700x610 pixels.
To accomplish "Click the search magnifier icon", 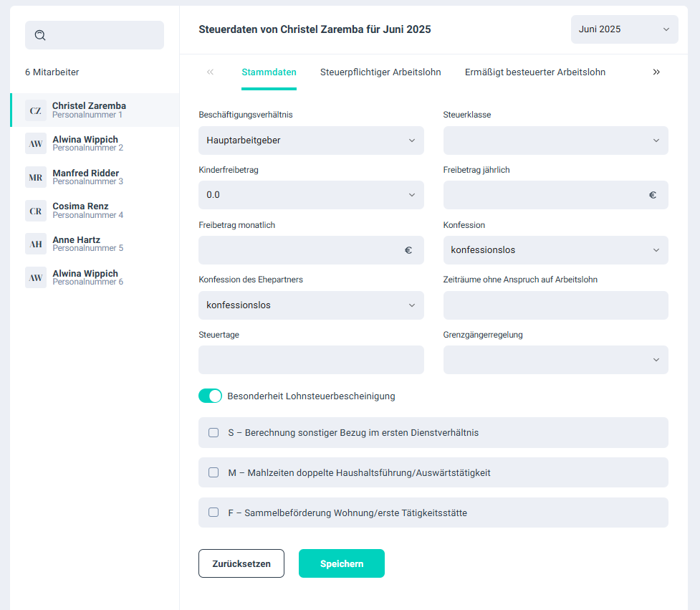I will pos(40,35).
